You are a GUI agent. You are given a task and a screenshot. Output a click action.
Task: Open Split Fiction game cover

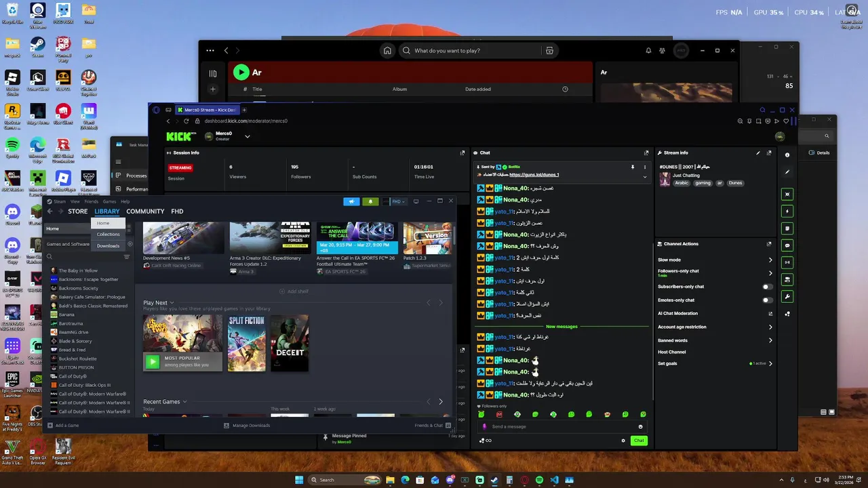click(246, 343)
